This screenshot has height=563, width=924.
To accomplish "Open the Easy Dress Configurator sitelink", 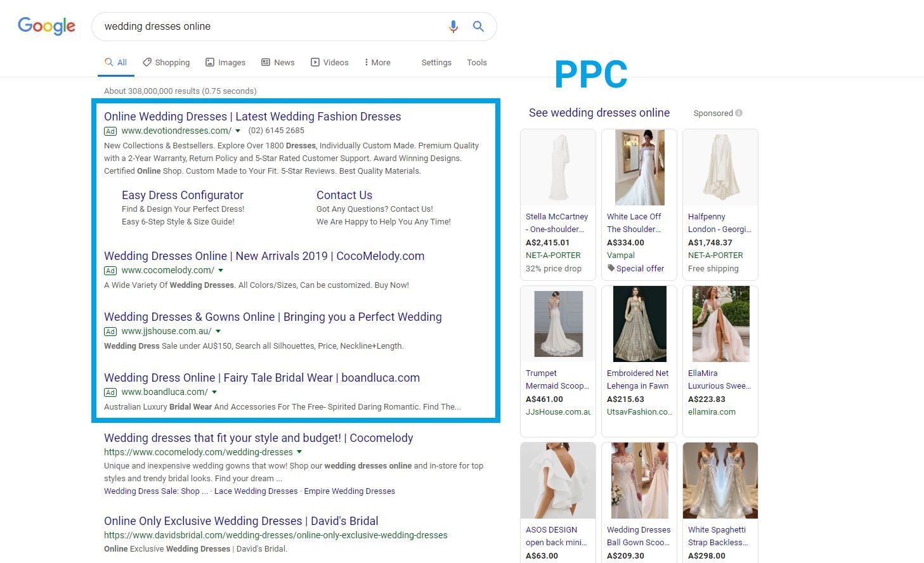I will pyautogui.click(x=183, y=195).
